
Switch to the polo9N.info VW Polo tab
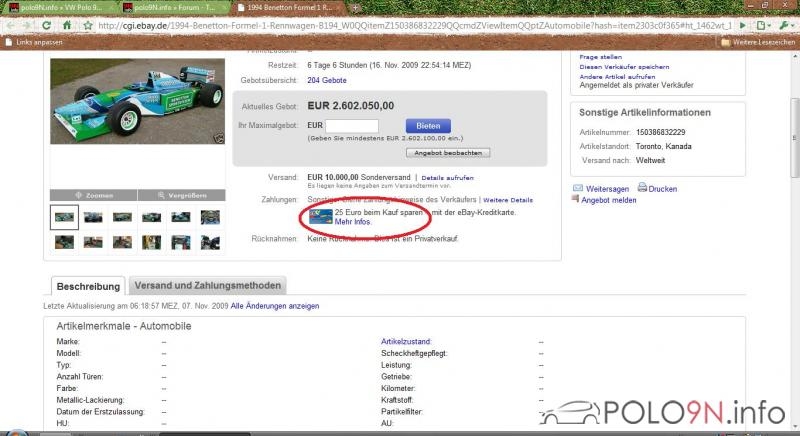61,8
